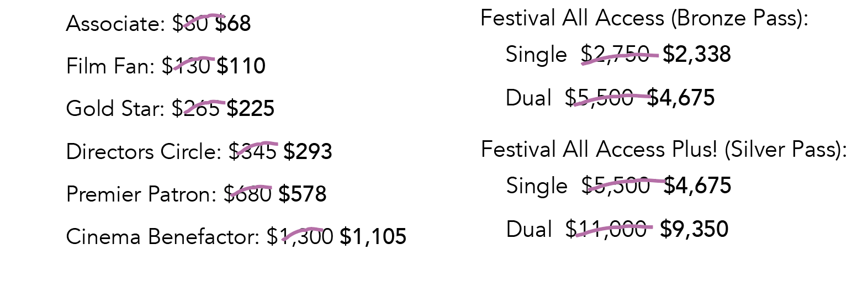Click the Gold Star membership label
This screenshot has width=868, height=286.
tap(115, 108)
